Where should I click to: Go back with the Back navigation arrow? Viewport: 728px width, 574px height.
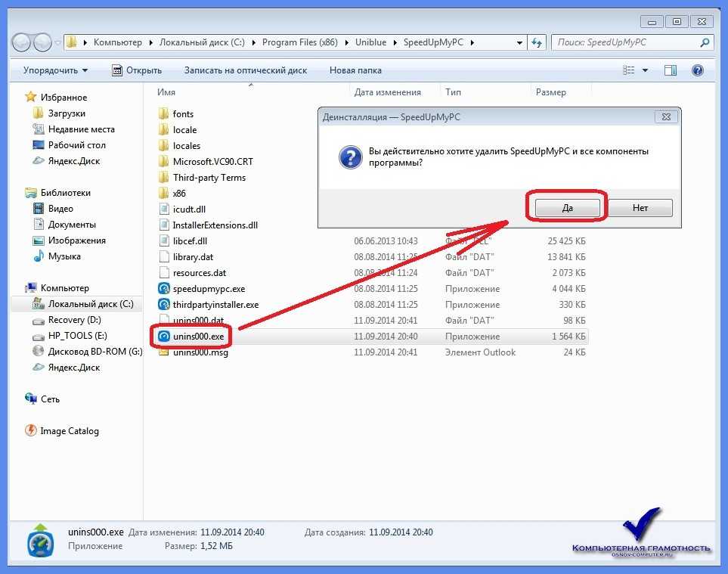click(x=21, y=42)
